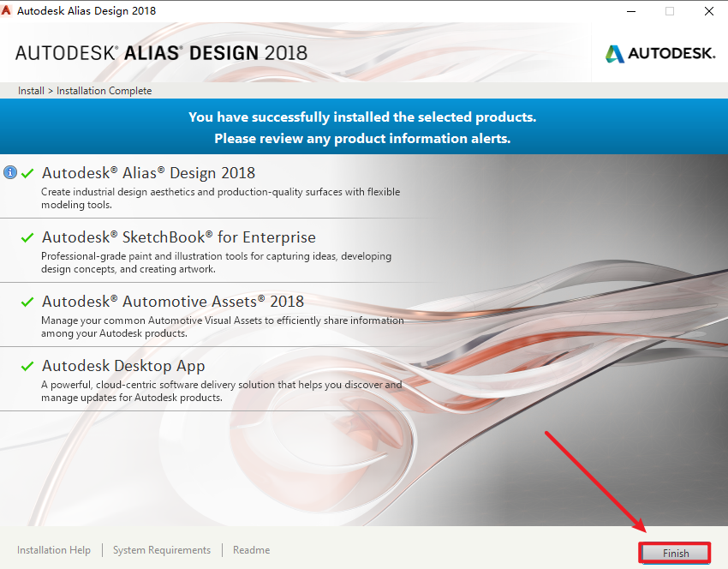The width and height of the screenshot is (728, 569).
Task: Open the Installation Help link
Action: pos(54,550)
